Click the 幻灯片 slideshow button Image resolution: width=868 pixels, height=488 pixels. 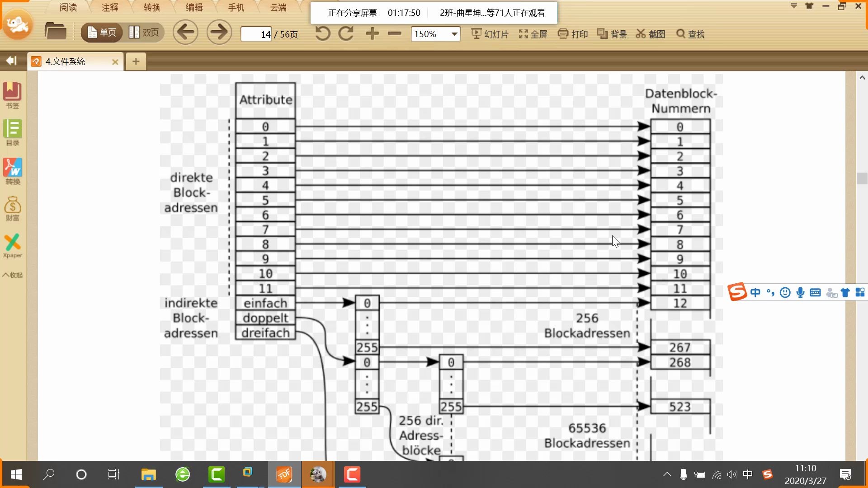click(x=490, y=34)
